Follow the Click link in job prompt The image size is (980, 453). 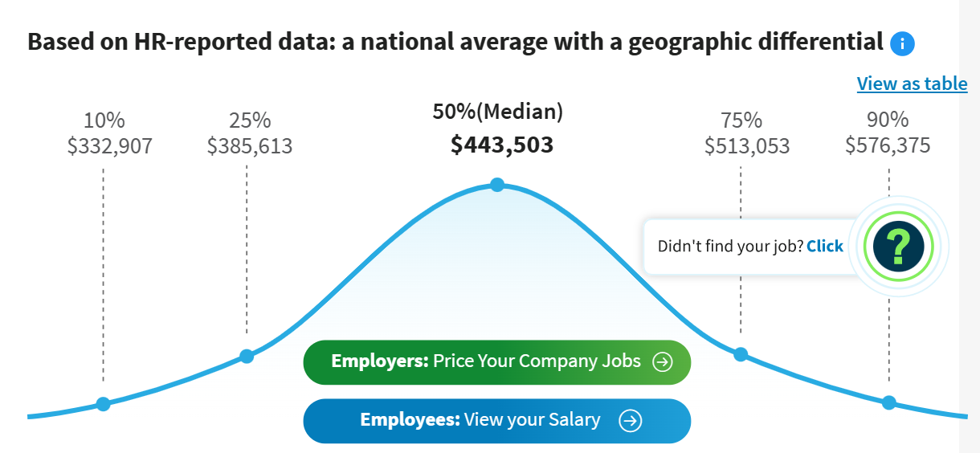coord(825,246)
